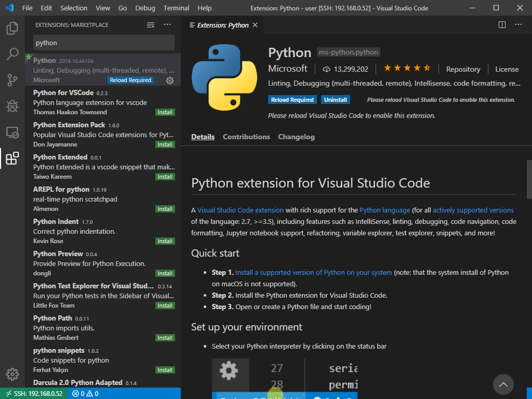Screen dimensions: 532x399
Task: Open the Source Control view
Action: [12, 80]
